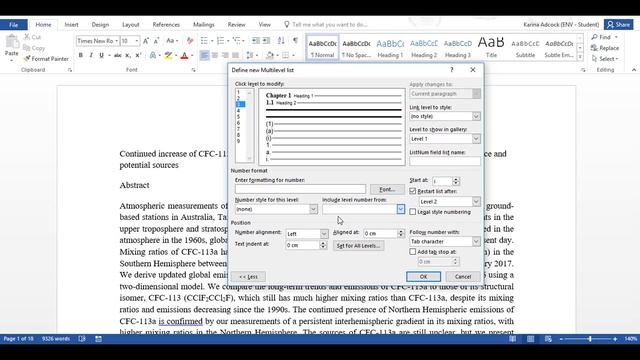Image resolution: width=640 pixels, height=360 pixels.
Task: Apply text highlight color
Action: click(168, 55)
